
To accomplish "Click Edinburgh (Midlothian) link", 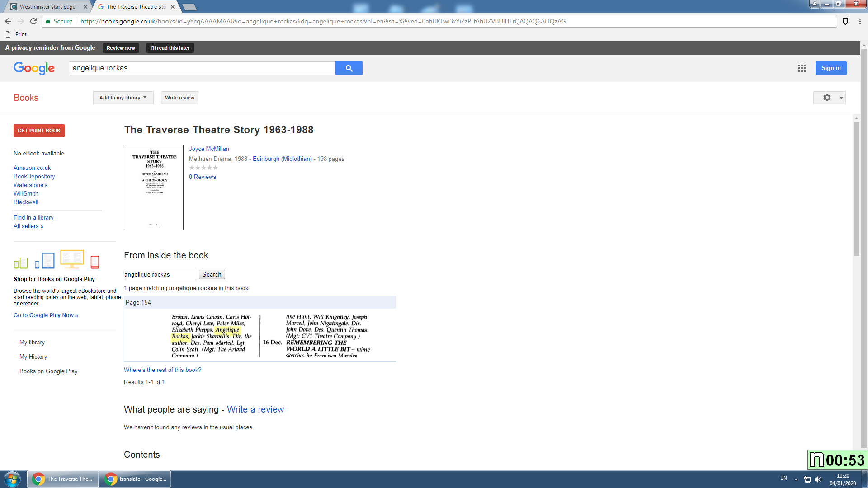I will tap(282, 159).
